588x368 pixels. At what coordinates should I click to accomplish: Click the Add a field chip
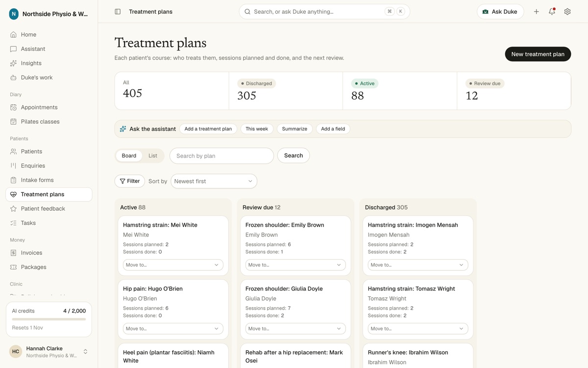point(333,129)
